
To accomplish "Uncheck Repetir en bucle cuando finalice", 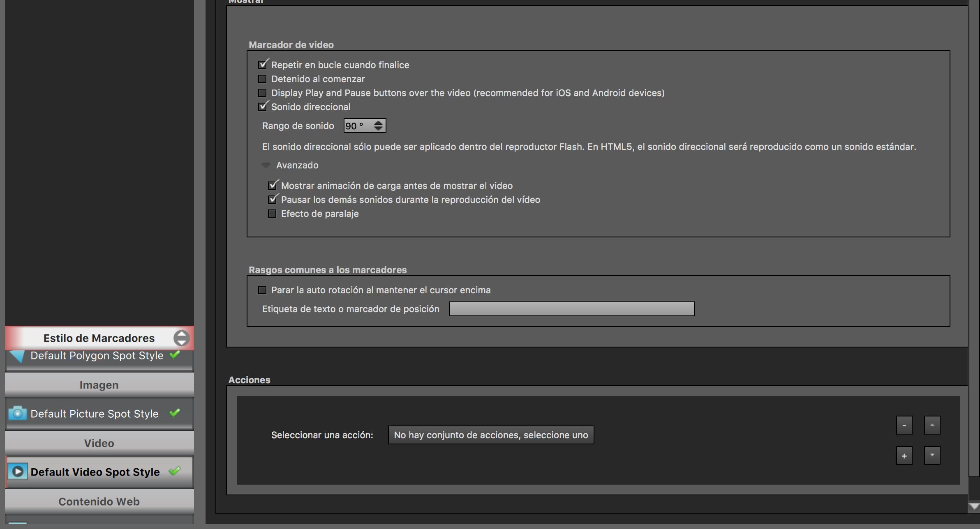I will [x=262, y=65].
